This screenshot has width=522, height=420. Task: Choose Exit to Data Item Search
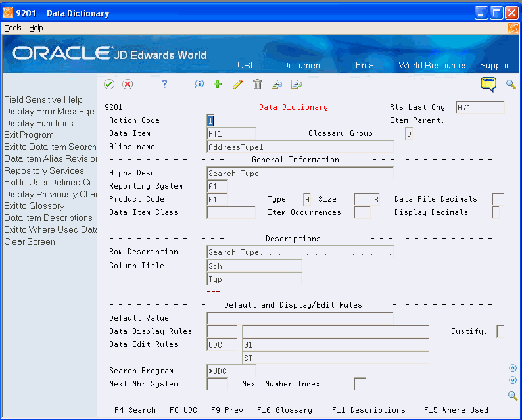(x=50, y=147)
